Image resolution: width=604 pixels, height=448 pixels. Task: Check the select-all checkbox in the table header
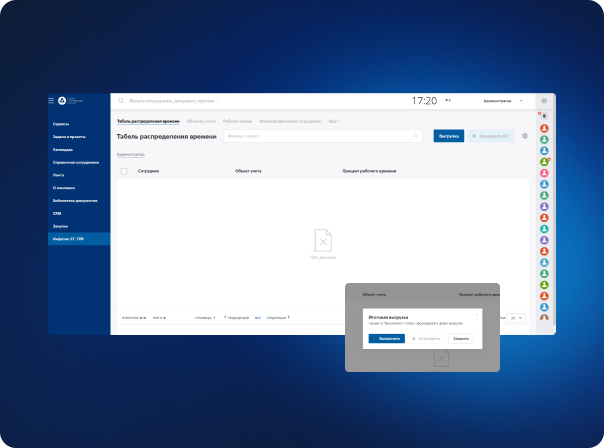point(124,171)
